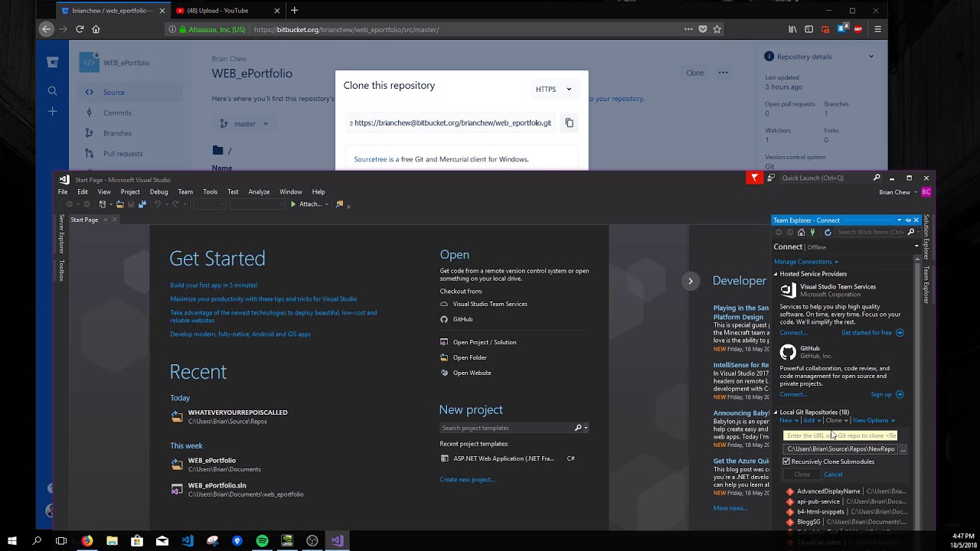Viewport: 980px width, 551px height.
Task: Open the Analyze menu in Visual Studio
Action: [x=259, y=192]
